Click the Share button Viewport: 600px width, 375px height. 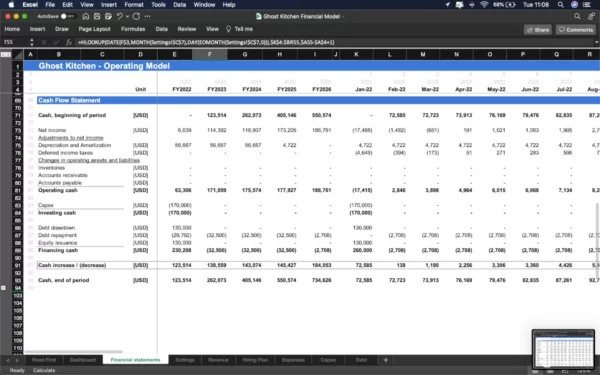tap(538, 29)
